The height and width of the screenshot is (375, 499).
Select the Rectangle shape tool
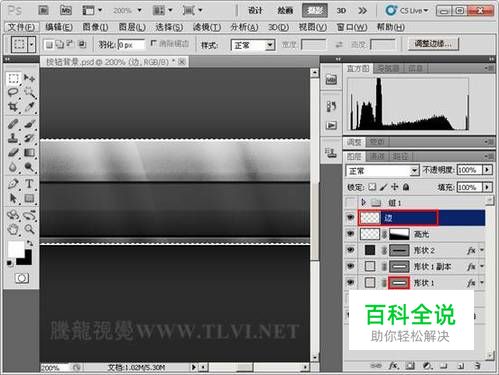point(29,199)
